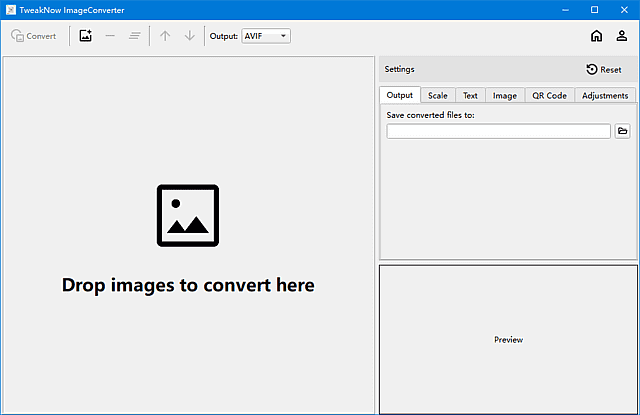The height and width of the screenshot is (415, 640).
Task: Click the clear list icon in toolbar
Action: [135, 36]
